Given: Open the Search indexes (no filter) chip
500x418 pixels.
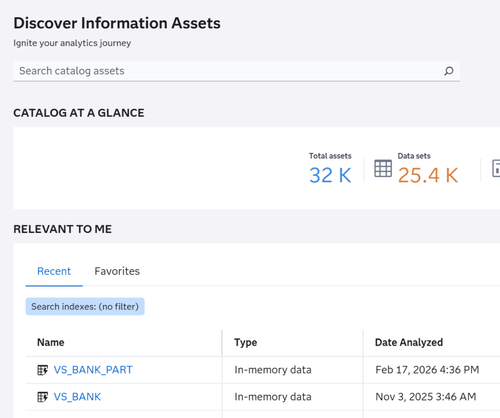Looking at the screenshot, I should [x=85, y=306].
